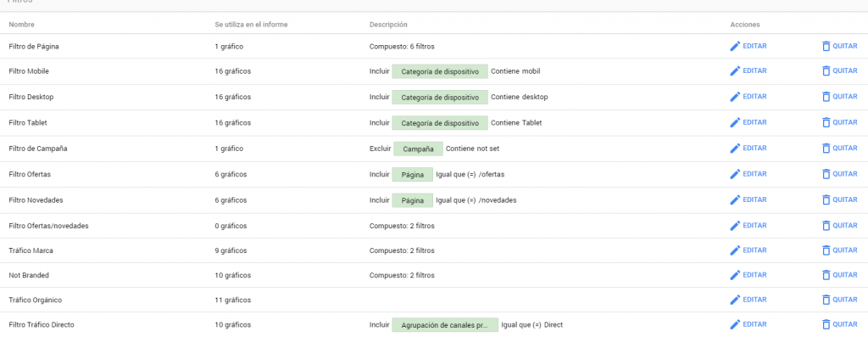Click QUITAR text for Filtro Tráfico Directo
This screenshot has height=337, width=868.
pyautogui.click(x=845, y=324)
